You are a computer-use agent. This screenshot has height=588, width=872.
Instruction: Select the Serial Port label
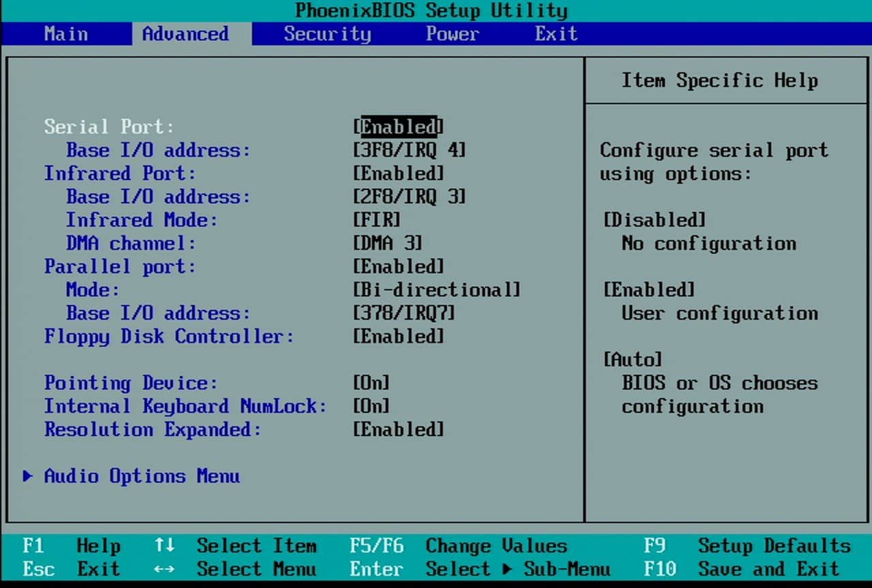tap(109, 127)
